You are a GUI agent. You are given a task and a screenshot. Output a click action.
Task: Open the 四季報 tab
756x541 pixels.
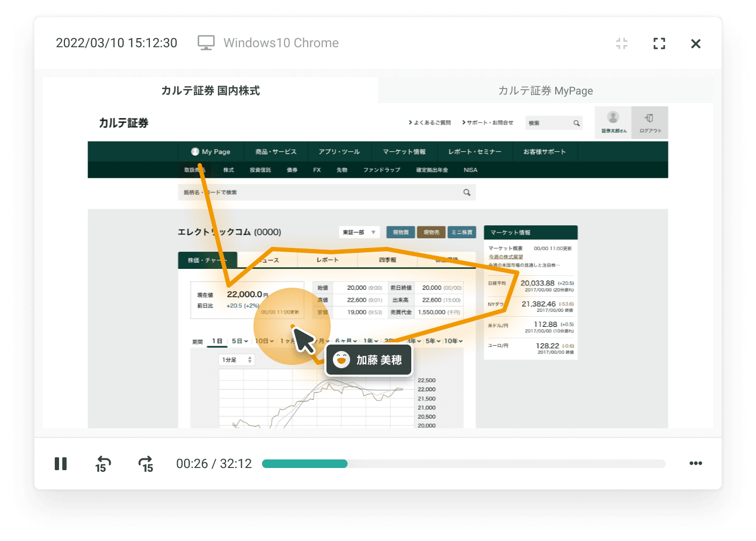(x=387, y=260)
